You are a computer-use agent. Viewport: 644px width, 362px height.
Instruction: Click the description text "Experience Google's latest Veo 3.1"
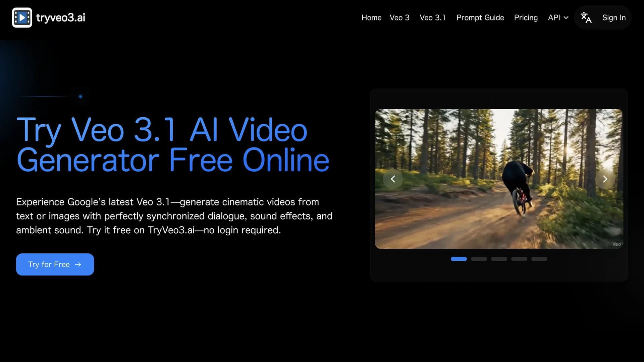click(93, 202)
